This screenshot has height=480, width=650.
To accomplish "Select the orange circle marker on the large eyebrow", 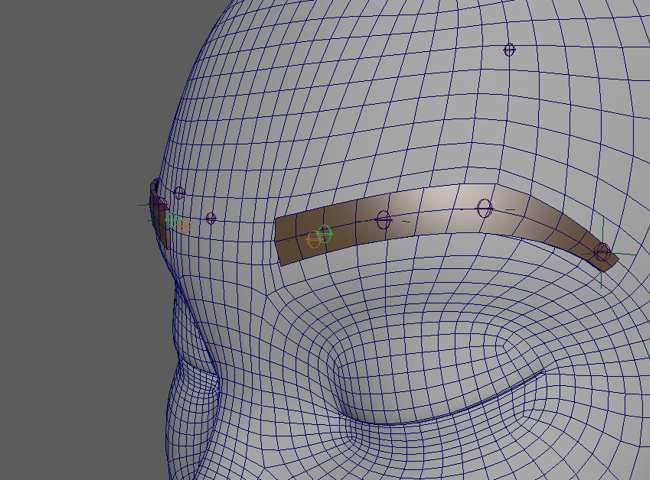I will [314, 241].
